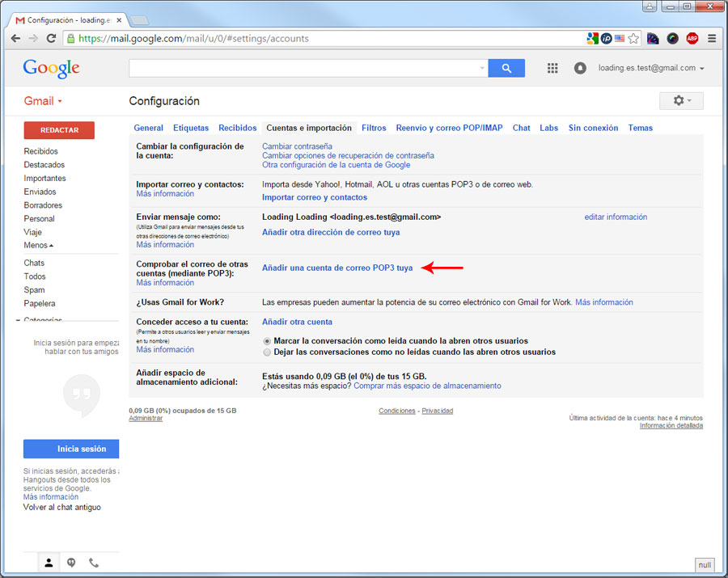Open Recibidos in the sidebar
The width and height of the screenshot is (728, 578).
click(x=41, y=151)
